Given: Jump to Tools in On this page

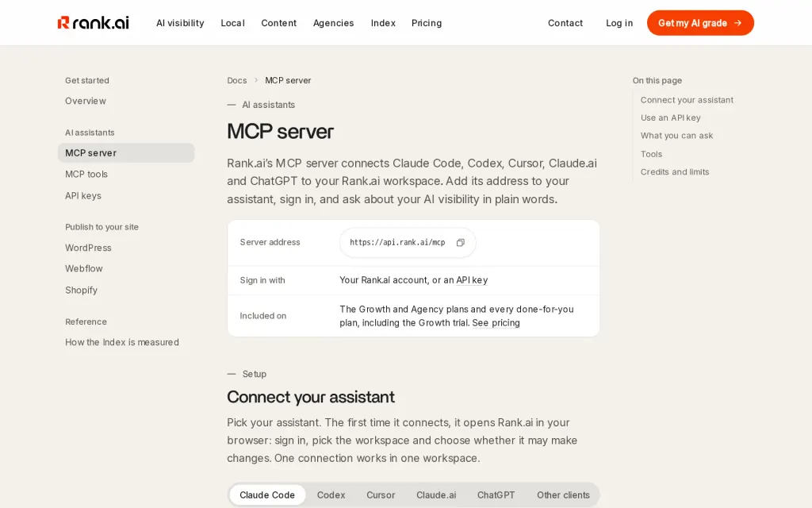Looking at the screenshot, I should coord(652,154).
